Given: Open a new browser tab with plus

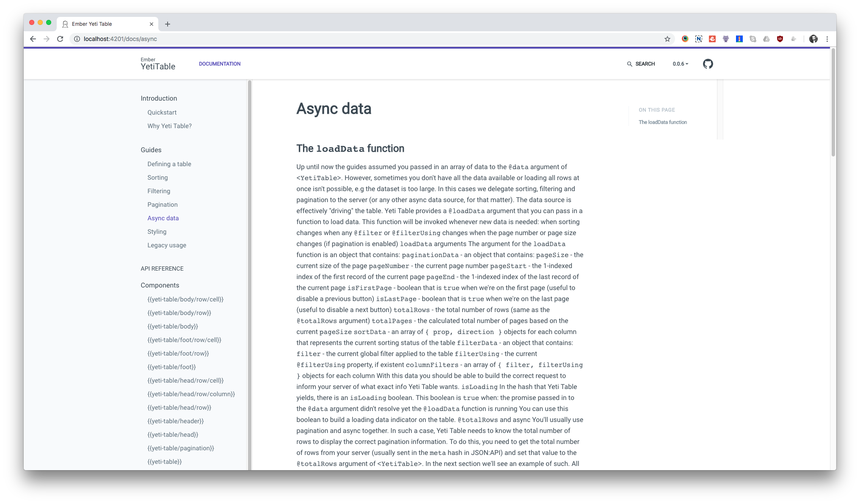Looking at the screenshot, I should tap(168, 24).
